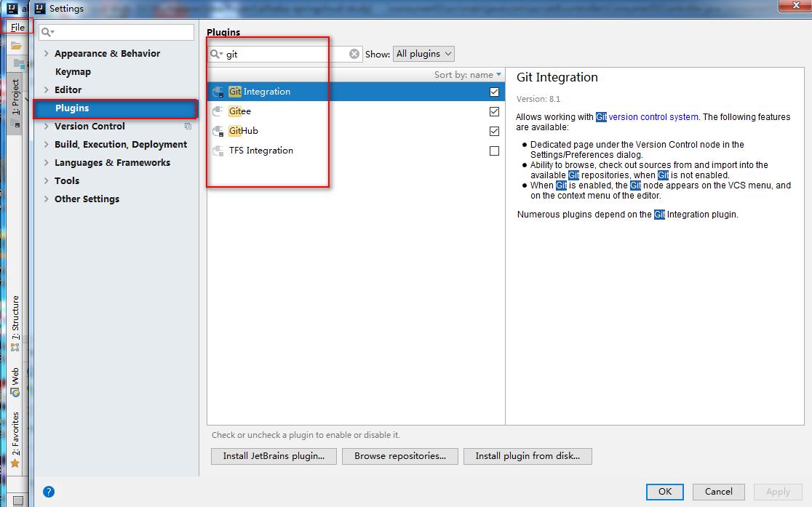Select the Git Integration plugin row
This screenshot has height=507, width=812.
point(356,92)
